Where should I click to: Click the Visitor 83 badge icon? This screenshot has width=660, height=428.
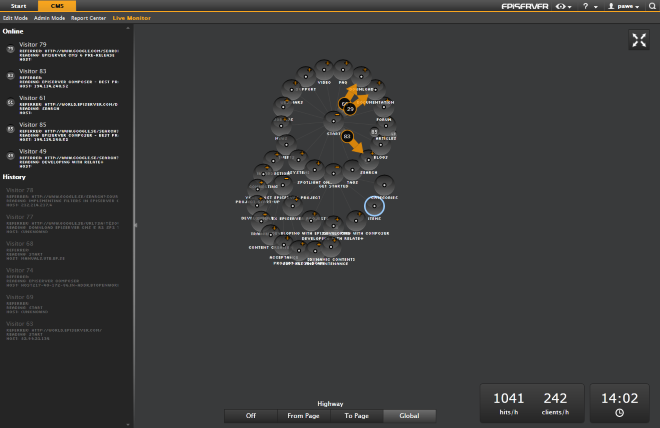point(9,75)
